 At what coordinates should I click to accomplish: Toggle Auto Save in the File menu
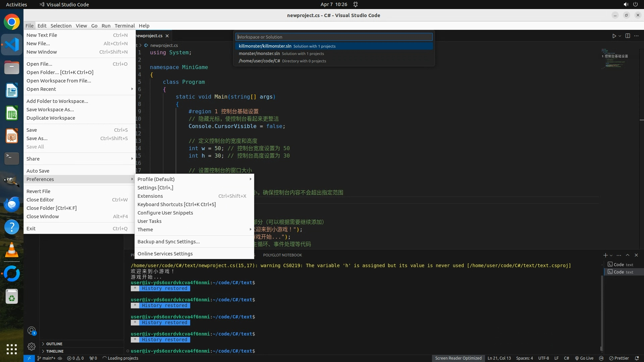pyautogui.click(x=38, y=171)
